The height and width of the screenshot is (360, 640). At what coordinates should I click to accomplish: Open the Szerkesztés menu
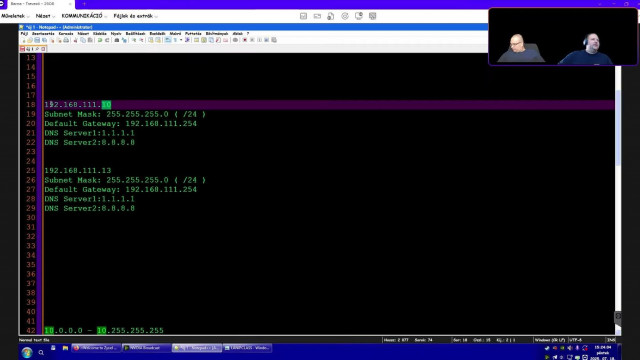[43, 33]
